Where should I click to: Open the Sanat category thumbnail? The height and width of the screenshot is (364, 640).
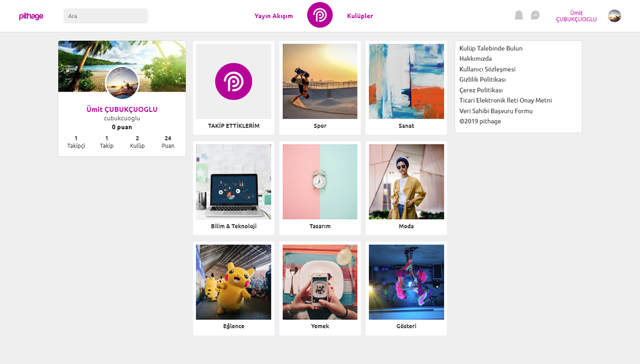point(406,81)
